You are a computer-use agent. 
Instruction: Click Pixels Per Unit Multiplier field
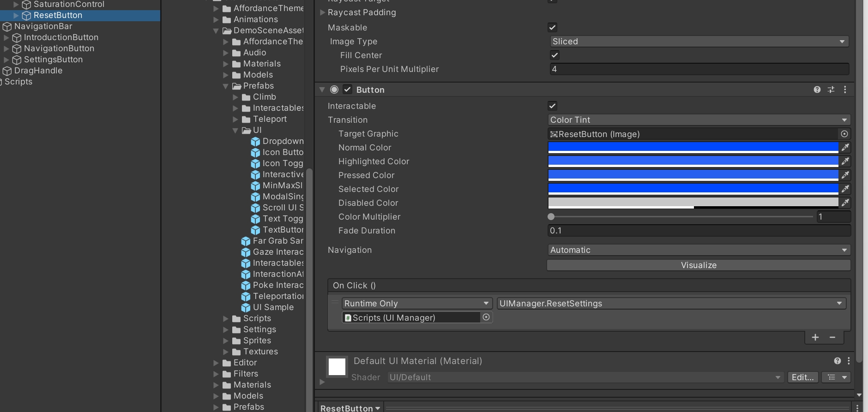click(x=699, y=69)
